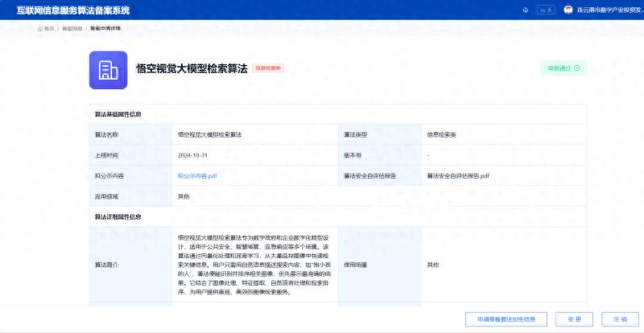The height and width of the screenshot is (333, 644).
Task: Click the 版本号 label cell
Action: point(380,155)
